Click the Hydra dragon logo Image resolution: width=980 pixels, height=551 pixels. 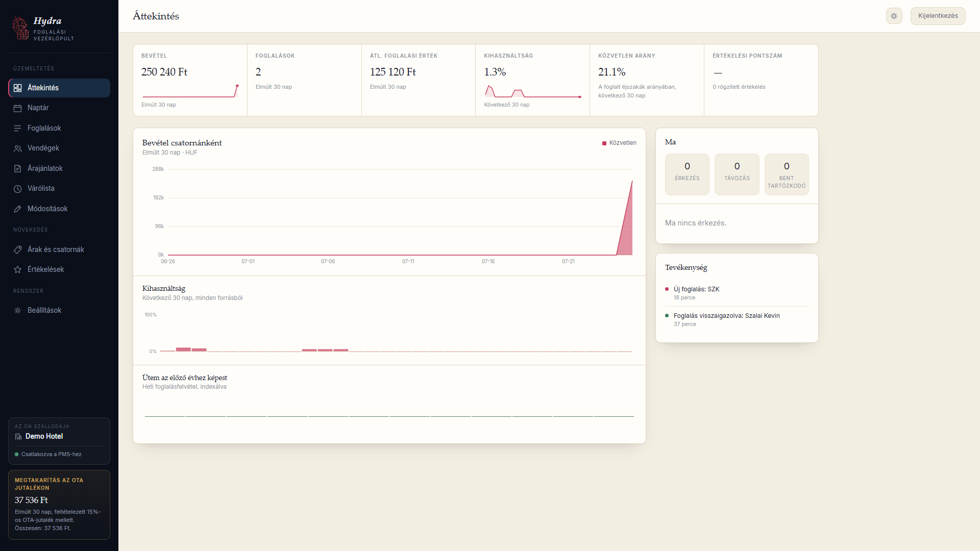pyautogui.click(x=20, y=28)
